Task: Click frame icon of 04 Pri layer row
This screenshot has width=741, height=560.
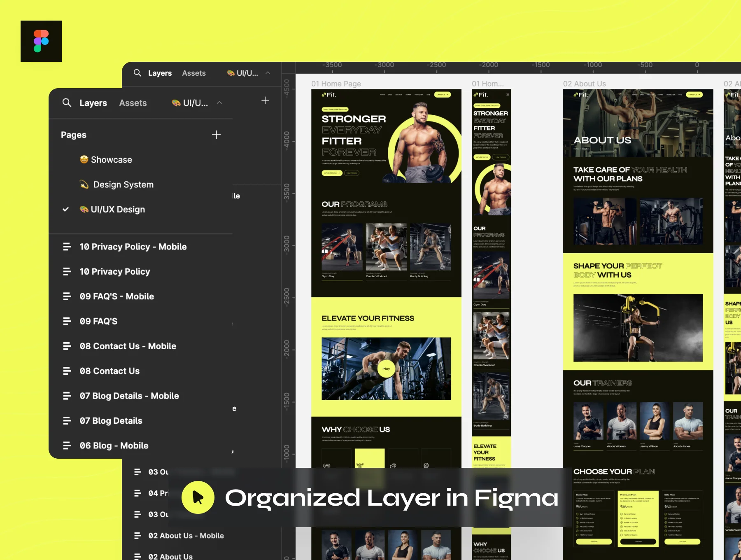Action: pos(137,493)
